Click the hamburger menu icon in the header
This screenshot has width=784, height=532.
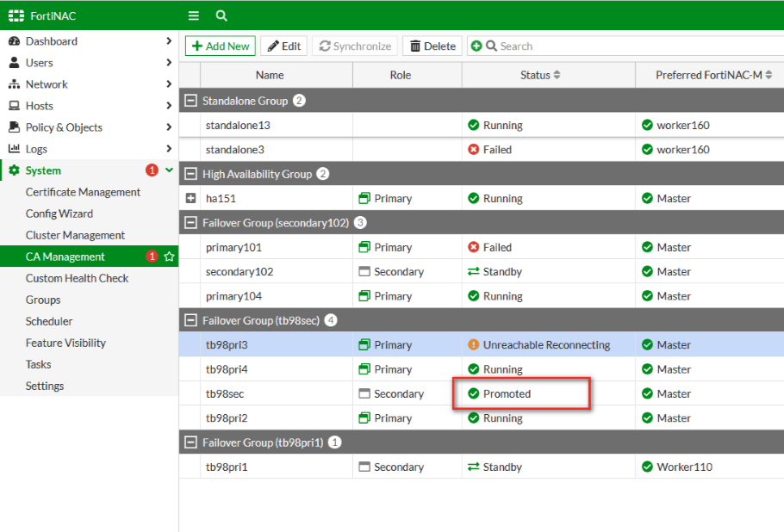[193, 15]
